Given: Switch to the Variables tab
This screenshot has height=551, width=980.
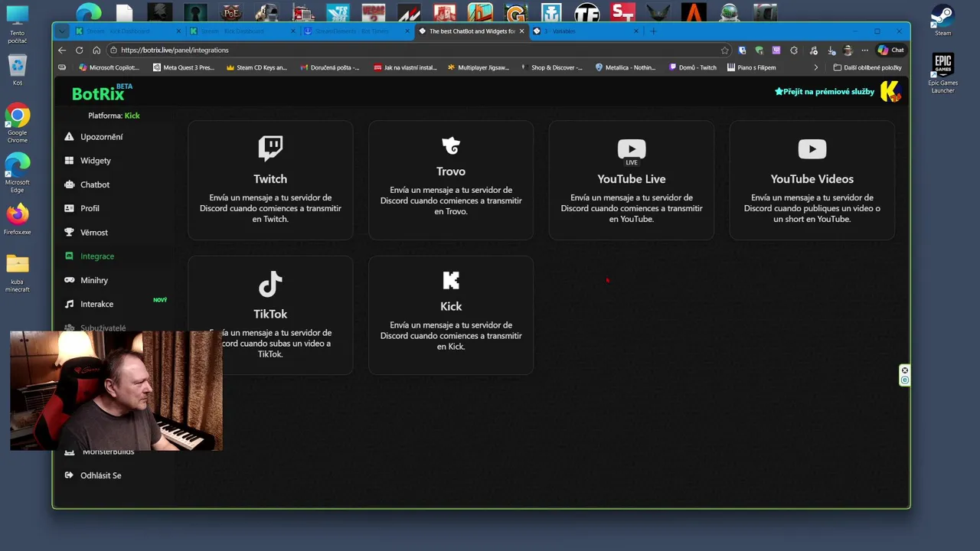Looking at the screenshot, I should (x=586, y=31).
